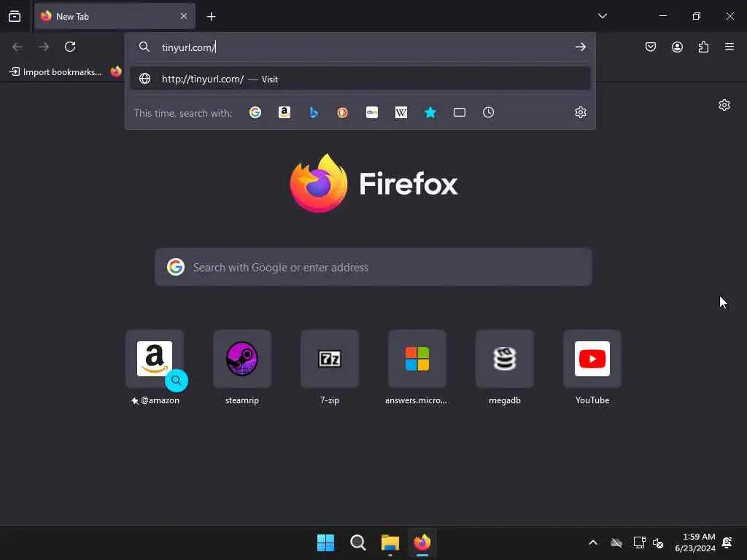Visit the http://tinyurl.com/ suggestion
Image resolution: width=747 pixels, height=560 pixels.
pos(360,79)
